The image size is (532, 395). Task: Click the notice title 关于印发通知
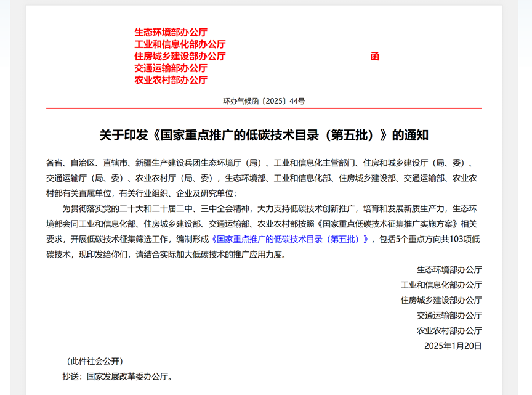[264, 132]
